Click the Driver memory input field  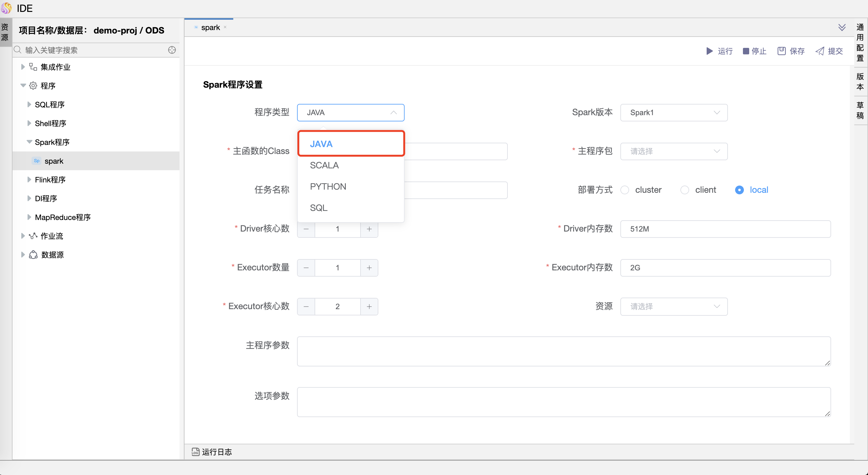725,229
